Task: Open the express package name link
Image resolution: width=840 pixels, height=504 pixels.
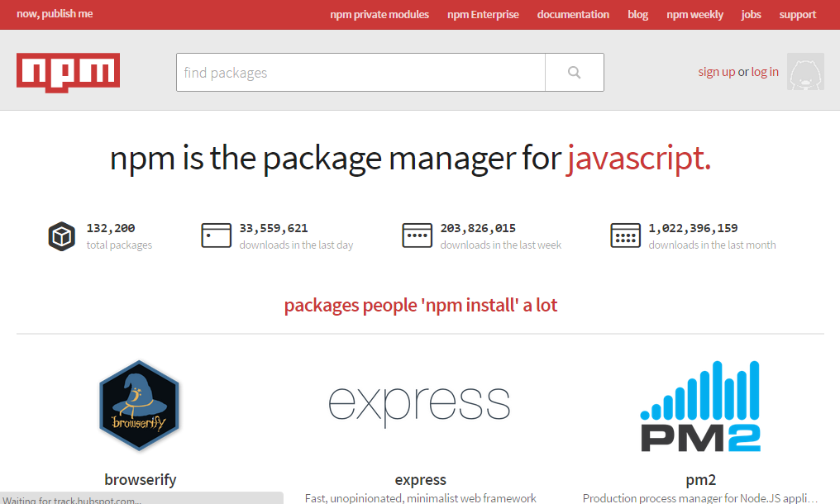Action: pyautogui.click(x=421, y=480)
